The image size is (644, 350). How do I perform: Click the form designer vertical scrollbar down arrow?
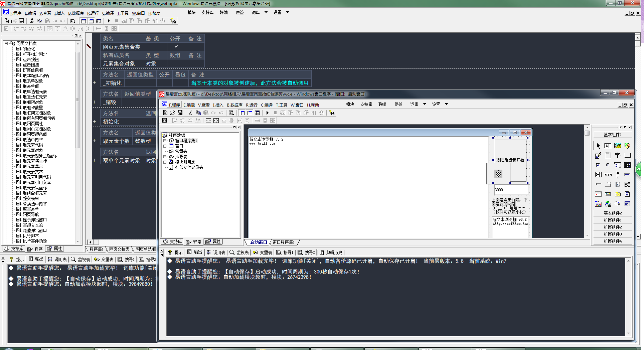(587, 235)
